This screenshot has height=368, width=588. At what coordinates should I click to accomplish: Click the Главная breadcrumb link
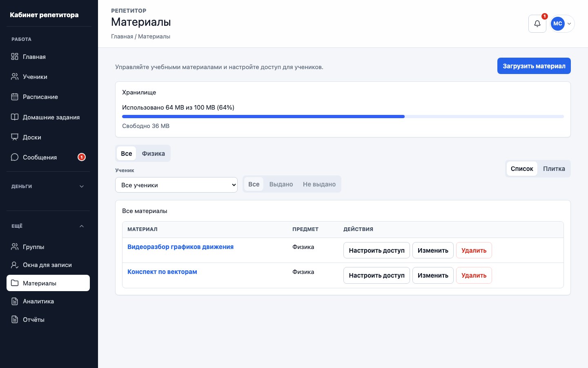[122, 36]
